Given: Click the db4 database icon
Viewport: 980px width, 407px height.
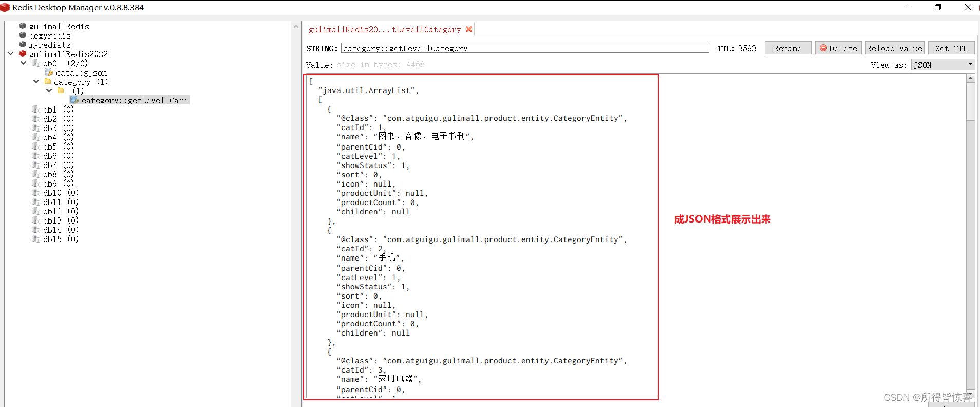Looking at the screenshot, I should click(36, 137).
